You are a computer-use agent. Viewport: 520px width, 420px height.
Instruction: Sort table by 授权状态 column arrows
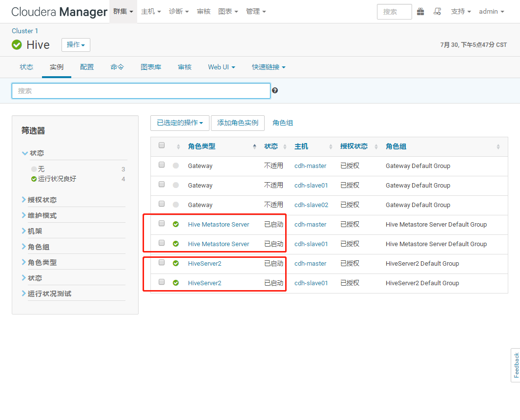[376, 147]
